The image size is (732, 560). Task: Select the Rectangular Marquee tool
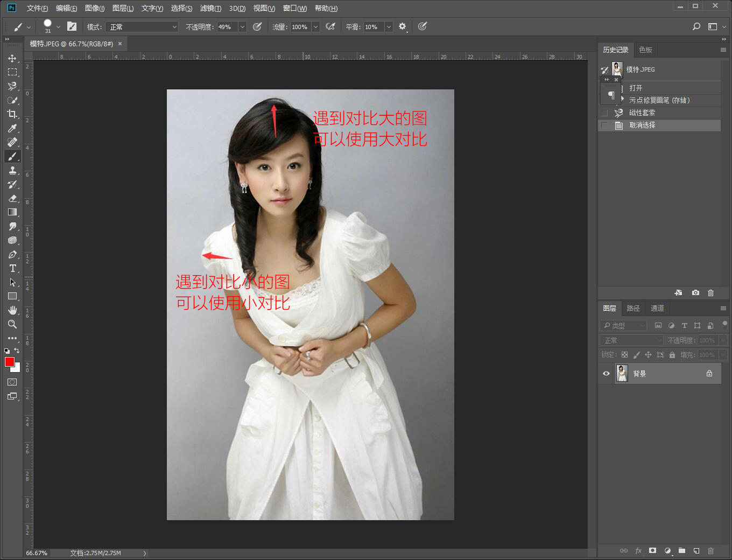[12, 72]
